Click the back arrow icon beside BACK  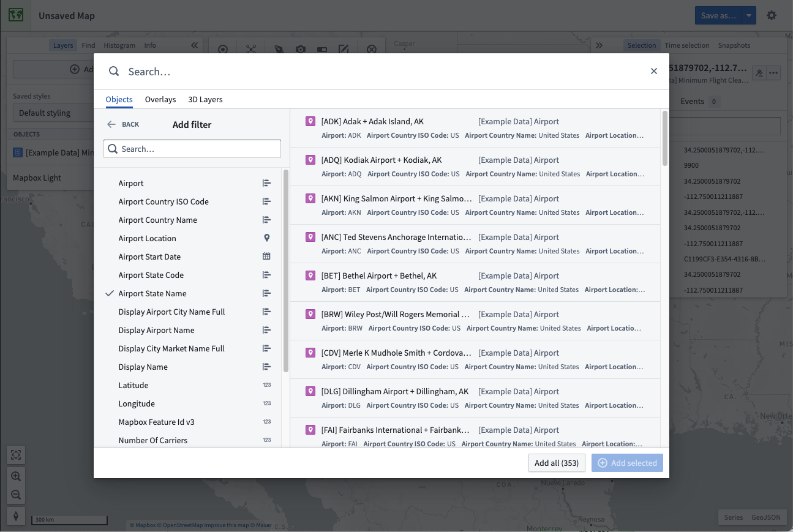pos(111,124)
